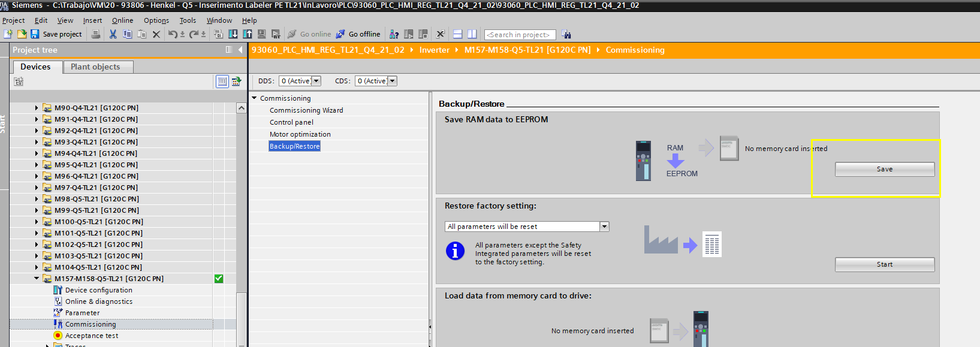Expand the M90-Q4-TL21 drive node
Image resolution: width=980 pixels, height=347 pixels.
click(x=36, y=108)
